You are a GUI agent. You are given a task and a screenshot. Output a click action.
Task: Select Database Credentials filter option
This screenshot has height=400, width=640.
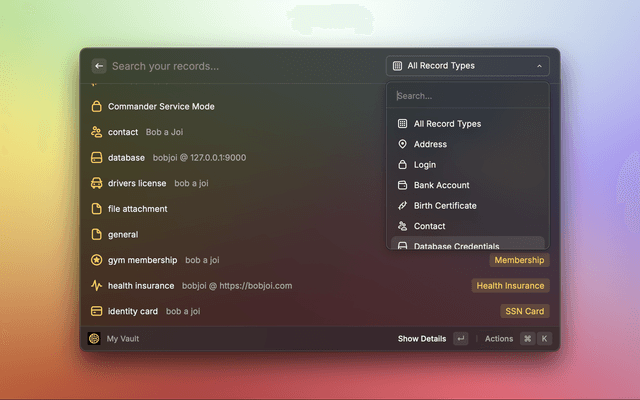(456, 246)
